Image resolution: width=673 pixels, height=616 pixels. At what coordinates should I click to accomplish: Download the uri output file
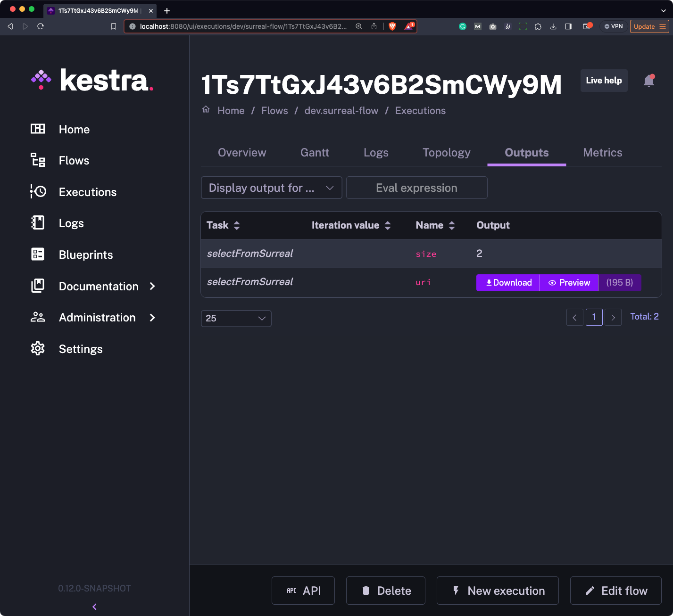point(508,283)
